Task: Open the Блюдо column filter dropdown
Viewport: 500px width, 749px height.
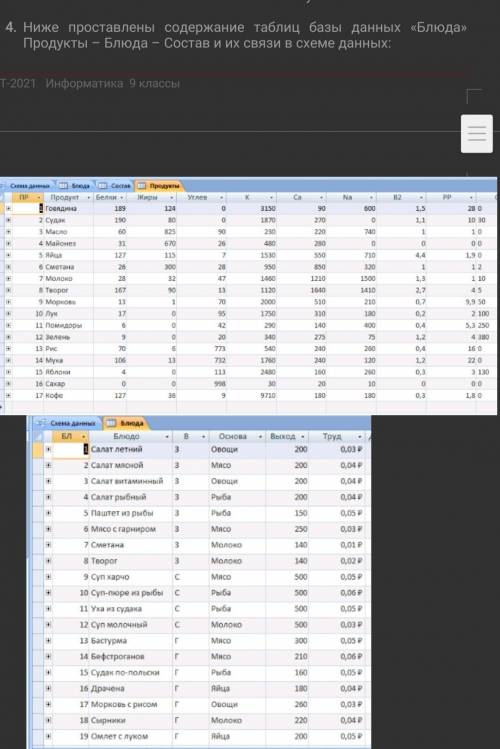Action: pos(167,437)
